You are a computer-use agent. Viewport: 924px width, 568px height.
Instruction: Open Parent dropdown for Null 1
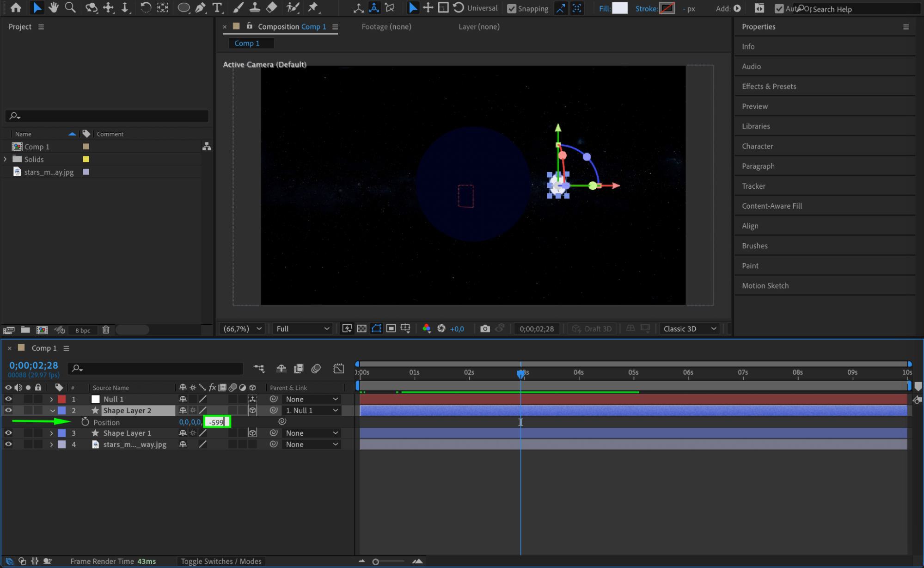tap(312, 399)
